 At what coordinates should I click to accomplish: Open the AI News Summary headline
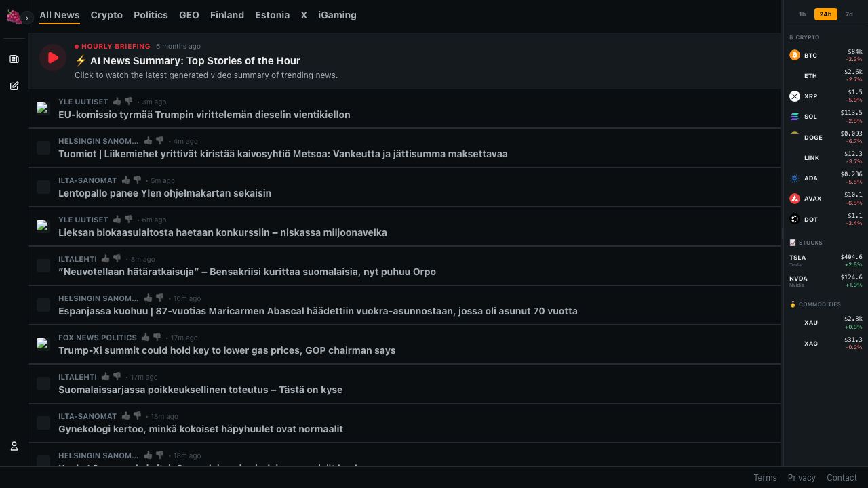pos(188,60)
